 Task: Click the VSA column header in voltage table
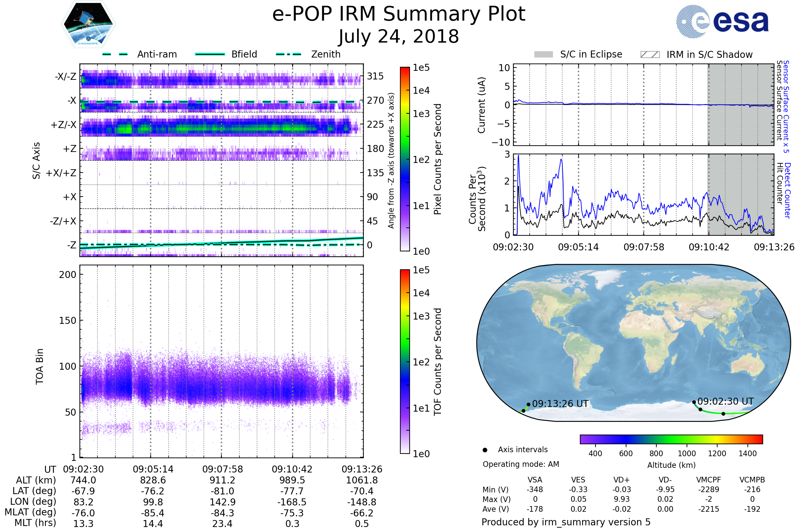coord(535,480)
